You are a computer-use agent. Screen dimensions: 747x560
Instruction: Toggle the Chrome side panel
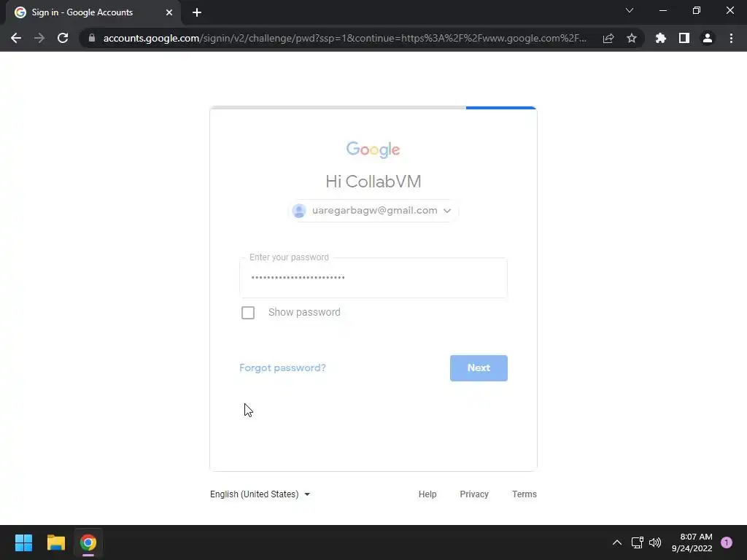click(x=684, y=38)
